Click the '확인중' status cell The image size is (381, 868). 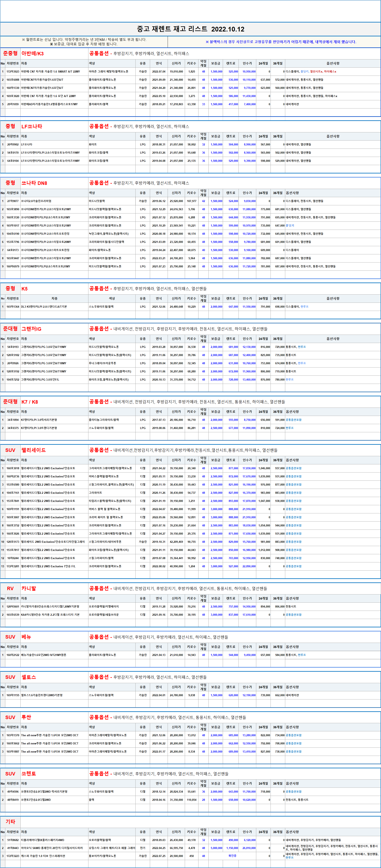click(232, 856)
